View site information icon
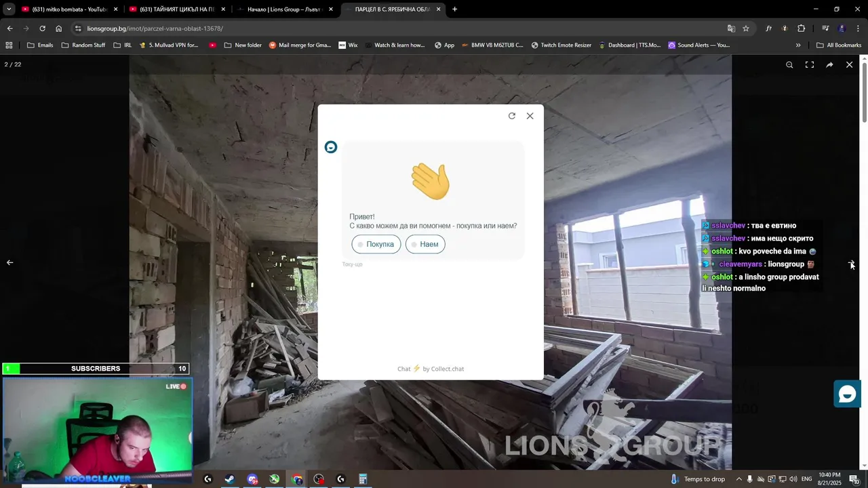 [x=78, y=28]
